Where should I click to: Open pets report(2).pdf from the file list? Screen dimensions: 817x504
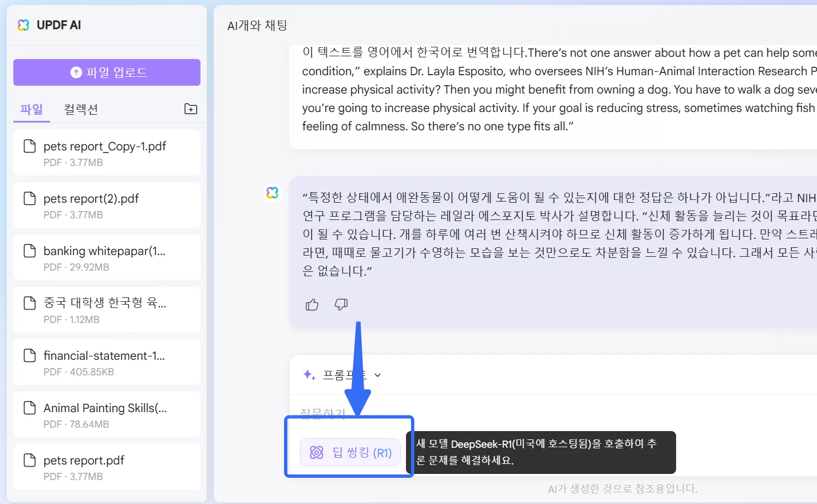point(106,204)
